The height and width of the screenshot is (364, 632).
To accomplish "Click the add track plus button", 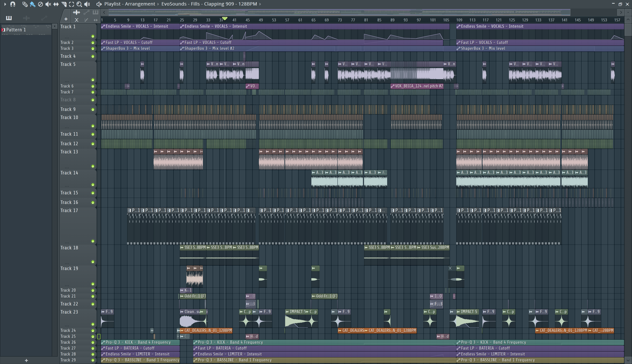I will [x=66, y=19].
